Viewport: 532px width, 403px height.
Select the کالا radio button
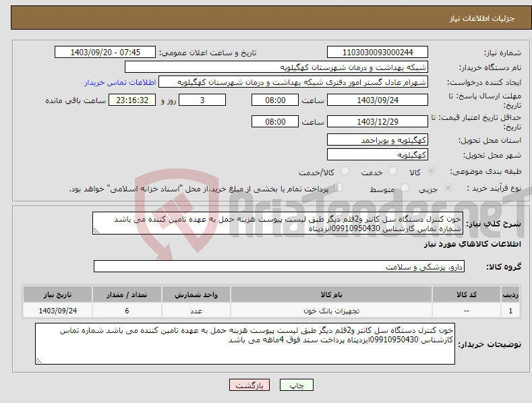pos(431,171)
